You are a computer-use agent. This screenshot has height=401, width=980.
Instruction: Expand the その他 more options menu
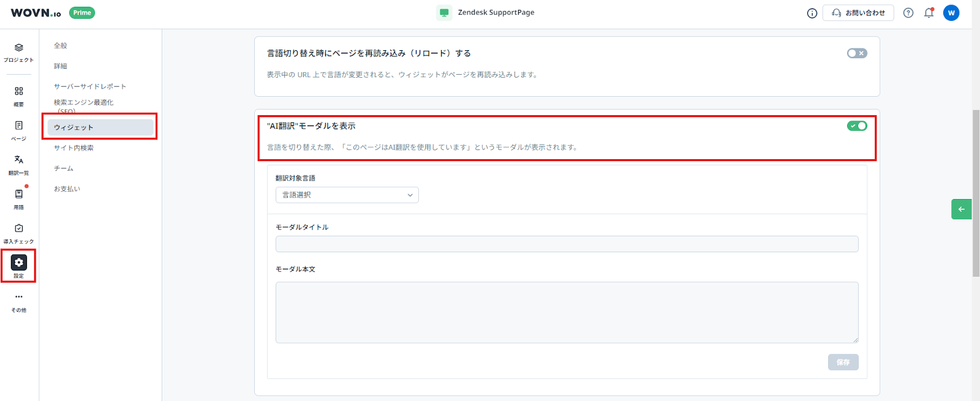tap(18, 301)
